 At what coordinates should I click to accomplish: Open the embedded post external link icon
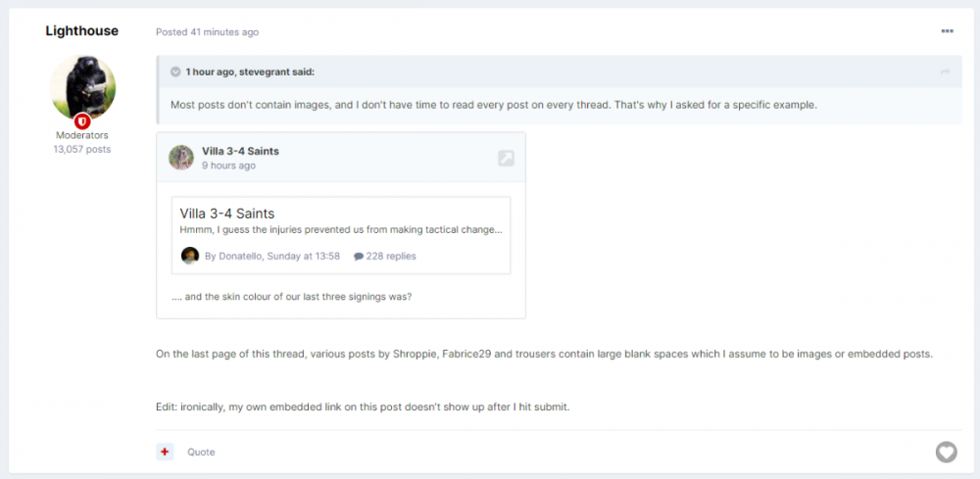pos(506,158)
